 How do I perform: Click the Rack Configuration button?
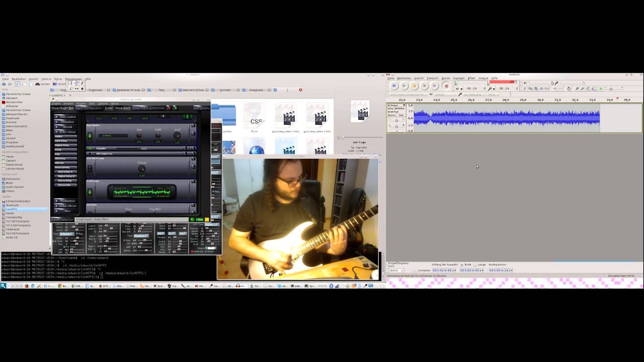tap(89, 108)
